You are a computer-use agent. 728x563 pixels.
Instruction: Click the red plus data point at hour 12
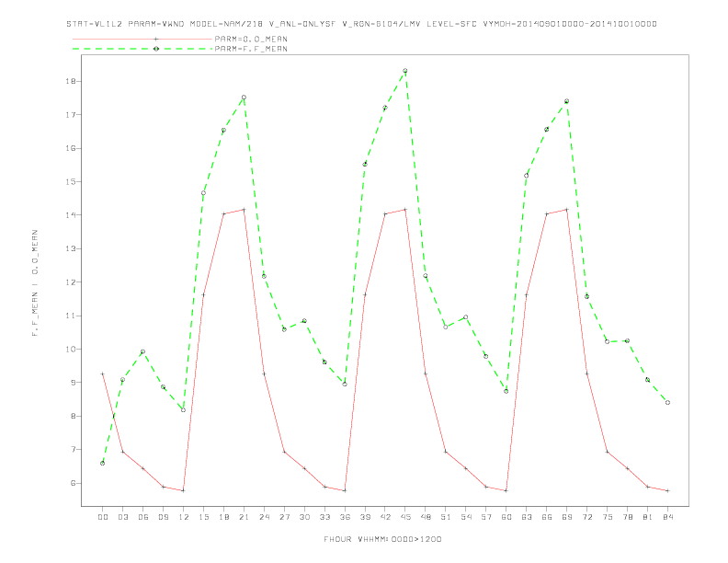(x=184, y=490)
